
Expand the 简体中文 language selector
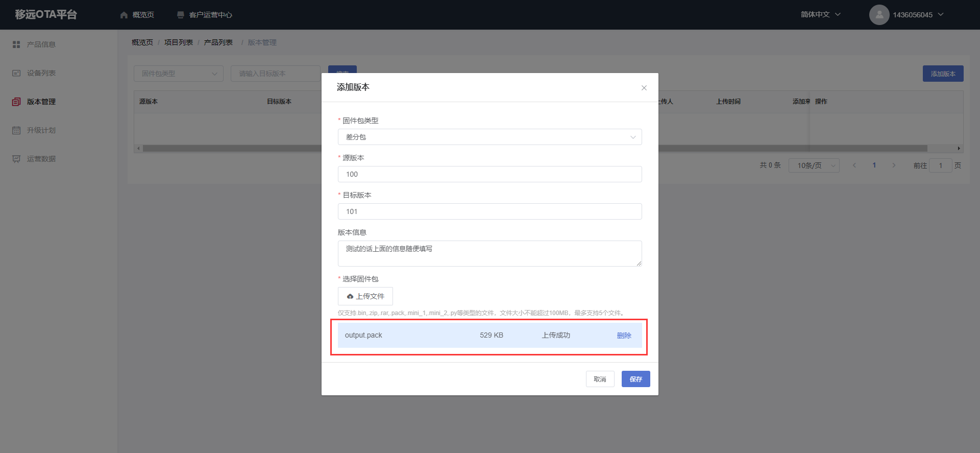[x=820, y=15]
